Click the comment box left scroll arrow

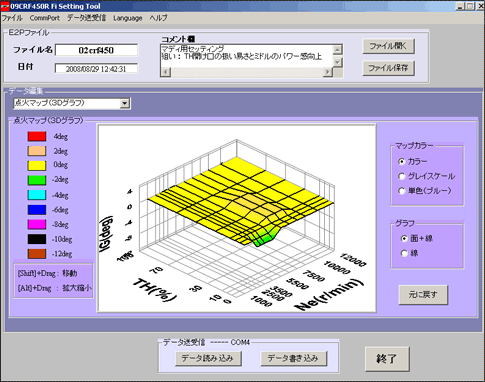(x=166, y=72)
